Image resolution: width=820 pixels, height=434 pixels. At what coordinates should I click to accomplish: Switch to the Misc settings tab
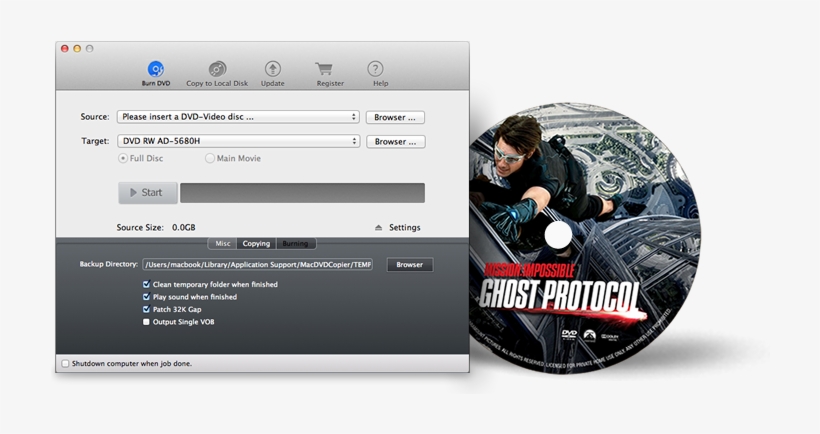tap(223, 244)
